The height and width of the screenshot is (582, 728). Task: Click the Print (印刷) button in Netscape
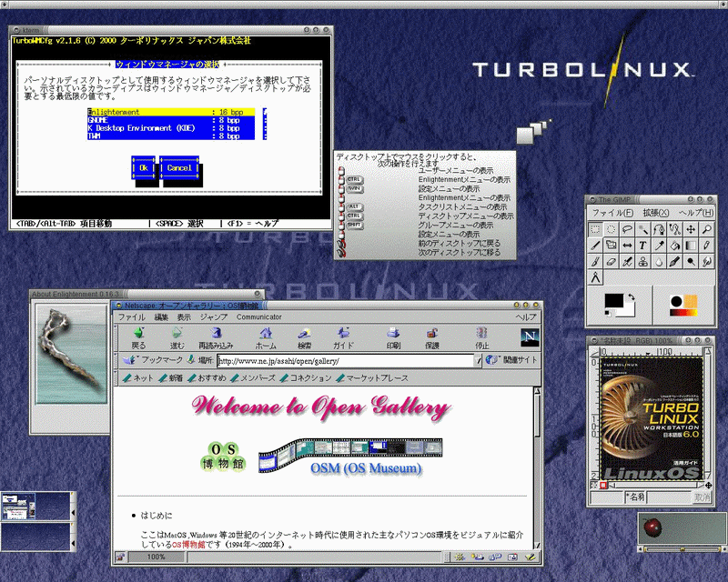pos(393,338)
